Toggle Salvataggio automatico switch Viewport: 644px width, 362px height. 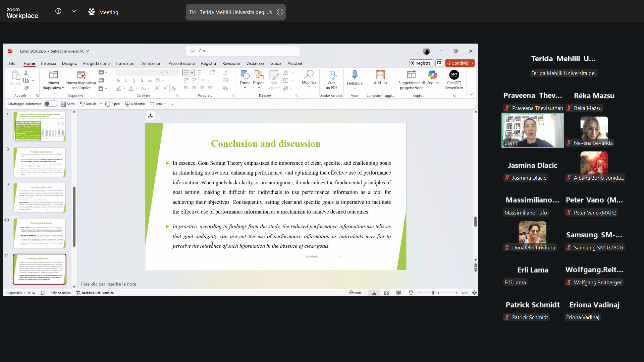50,104
